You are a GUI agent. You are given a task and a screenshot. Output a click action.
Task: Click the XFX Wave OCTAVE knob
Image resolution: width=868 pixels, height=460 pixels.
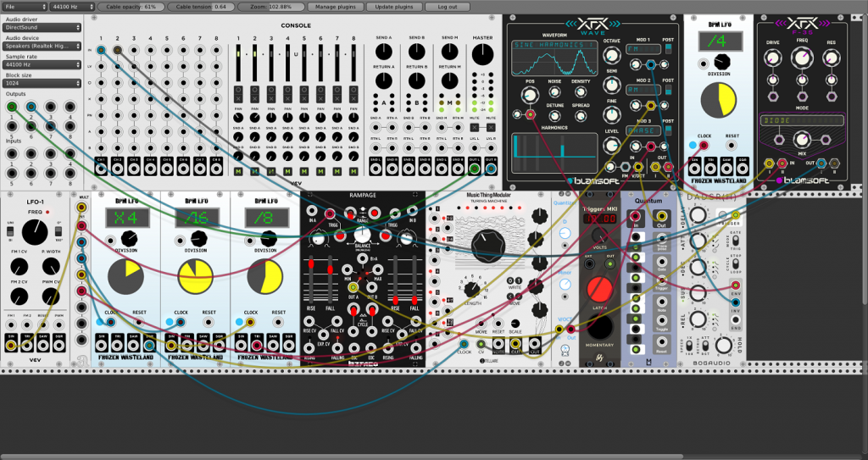click(611, 55)
